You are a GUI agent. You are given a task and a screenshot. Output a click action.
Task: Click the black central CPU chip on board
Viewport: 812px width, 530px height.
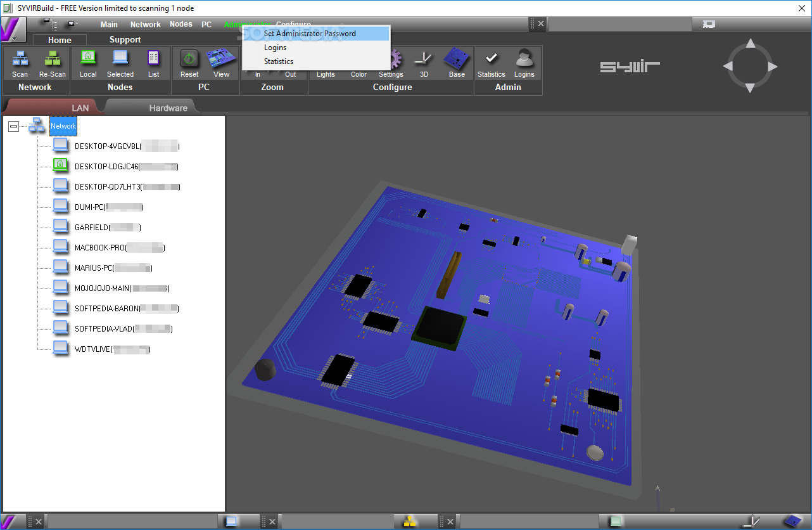tap(439, 326)
